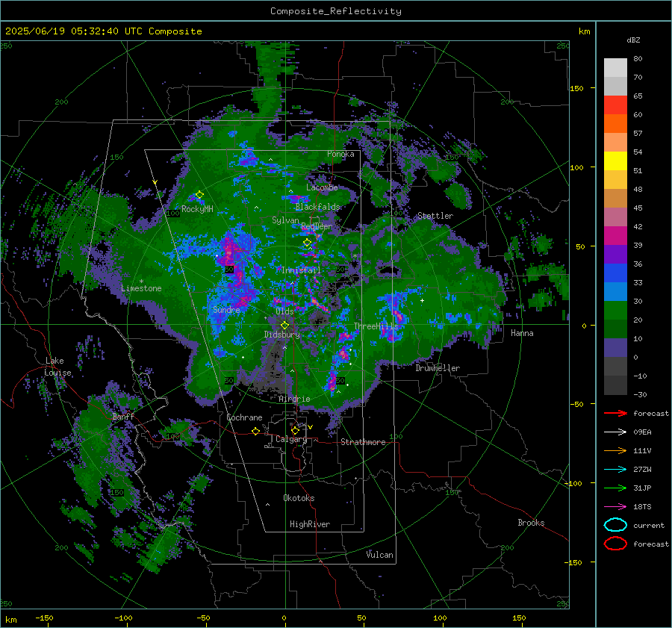Select the bright yellow 54 dBZ swatch
The height and width of the screenshot is (628, 672).
[615, 161]
